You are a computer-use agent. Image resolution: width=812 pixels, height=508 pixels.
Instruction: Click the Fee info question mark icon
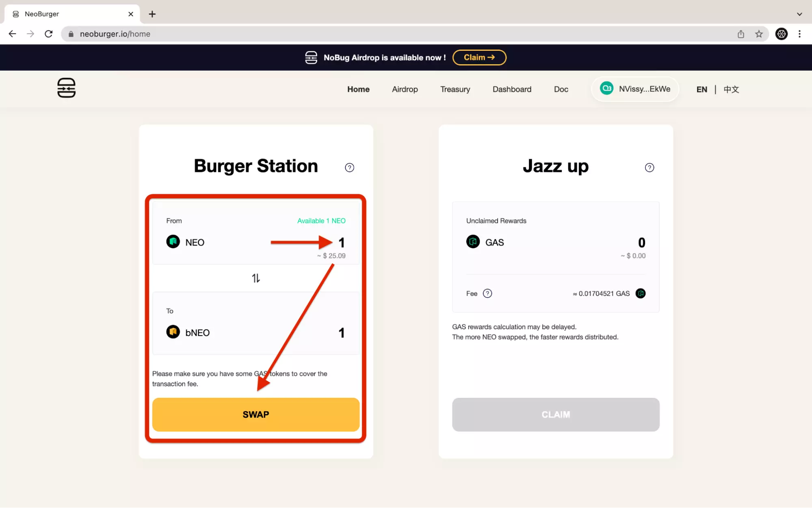pyautogui.click(x=487, y=293)
